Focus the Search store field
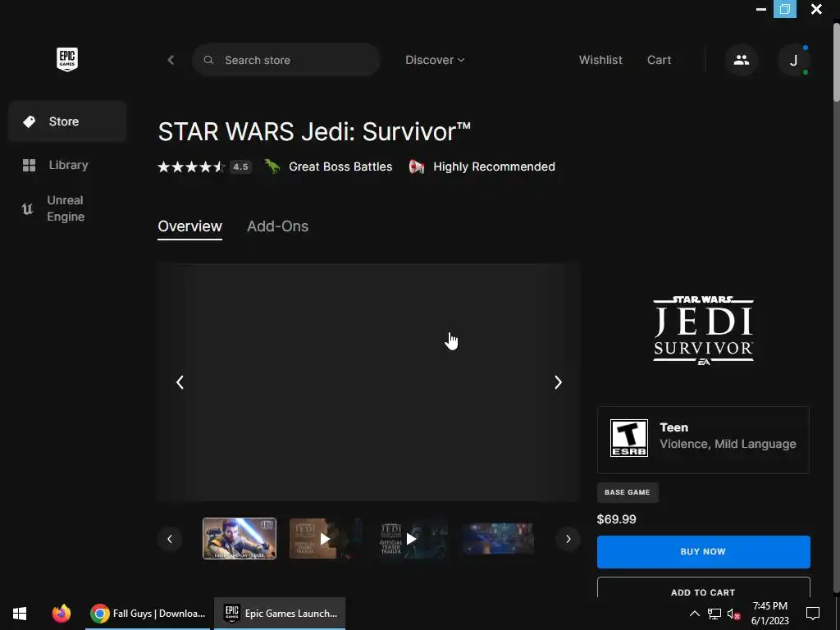The height and width of the screenshot is (630, 840). click(286, 60)
